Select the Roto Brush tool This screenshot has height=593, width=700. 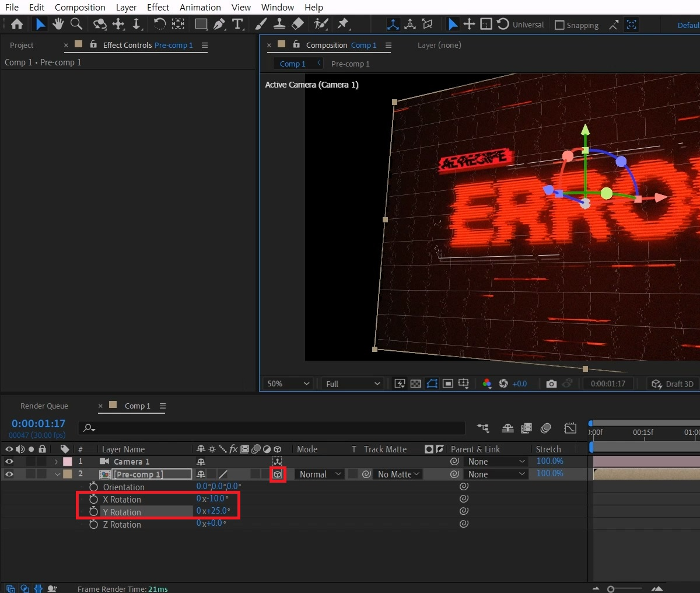[321, 24]
